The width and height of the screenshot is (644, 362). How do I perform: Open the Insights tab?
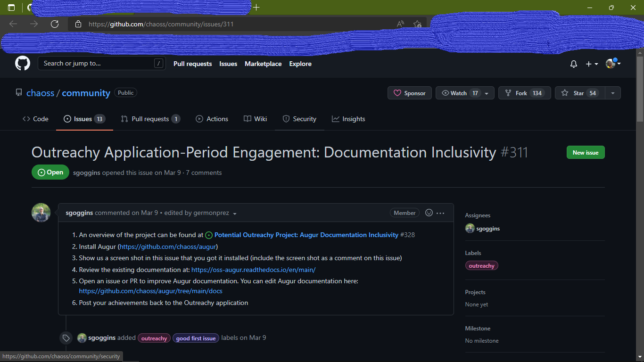pos(348,119)
